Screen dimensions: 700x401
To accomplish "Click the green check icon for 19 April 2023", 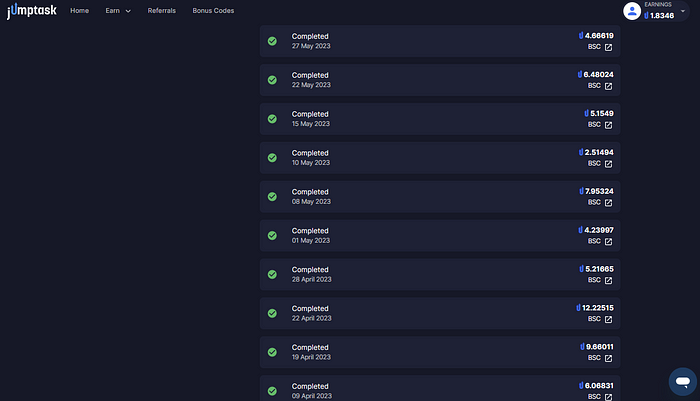I will [272, 352].
